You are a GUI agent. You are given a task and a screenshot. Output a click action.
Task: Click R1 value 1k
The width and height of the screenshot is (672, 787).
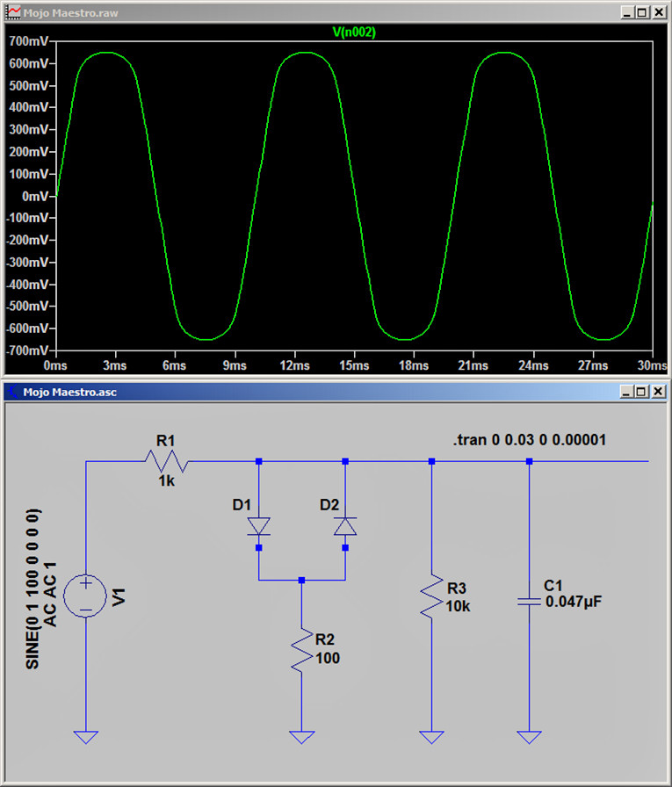click(167, 480)
